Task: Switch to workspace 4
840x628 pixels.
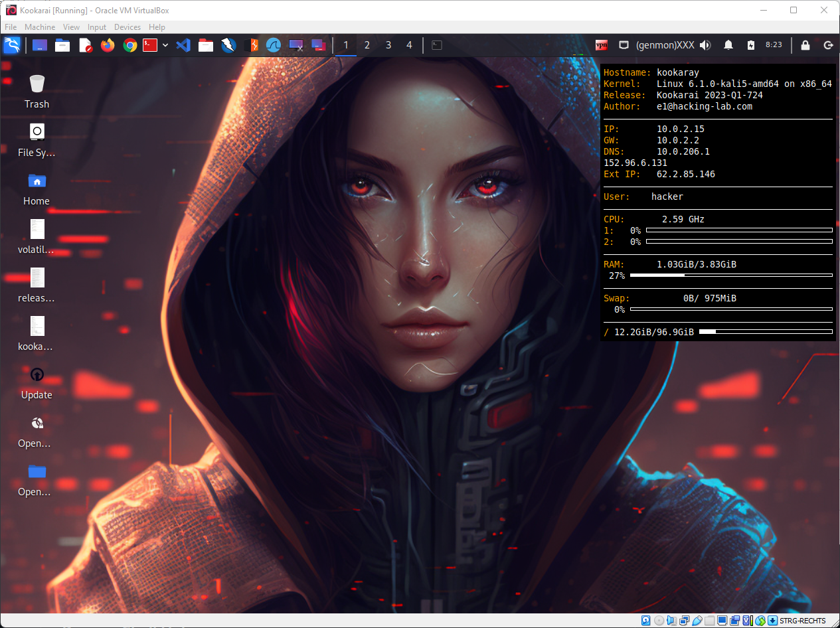Action: 409,45
